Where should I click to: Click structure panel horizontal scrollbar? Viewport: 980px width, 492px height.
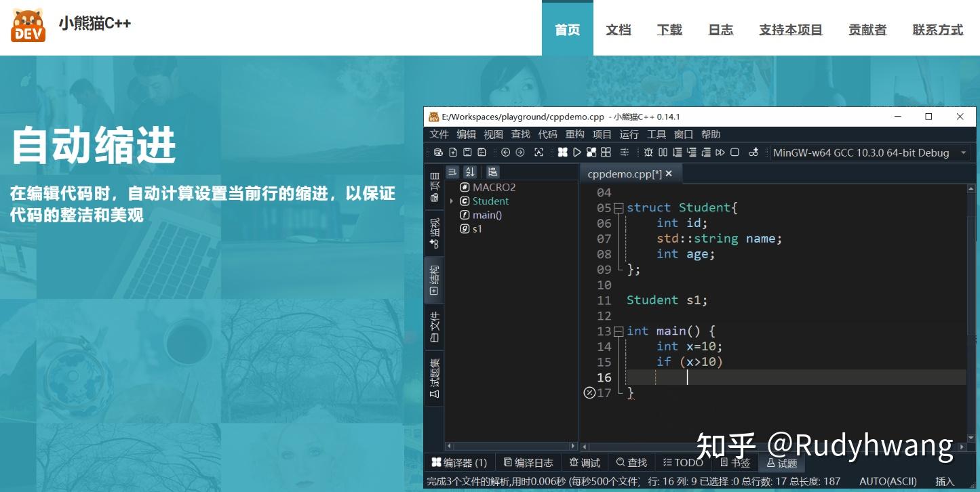pyautogui.click(x=511, y=446)
